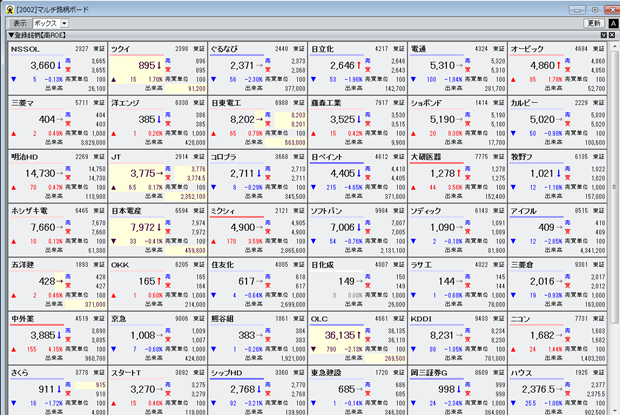
Task: Click the blue down triangle in NSSOL box
Action: point(14,79)
